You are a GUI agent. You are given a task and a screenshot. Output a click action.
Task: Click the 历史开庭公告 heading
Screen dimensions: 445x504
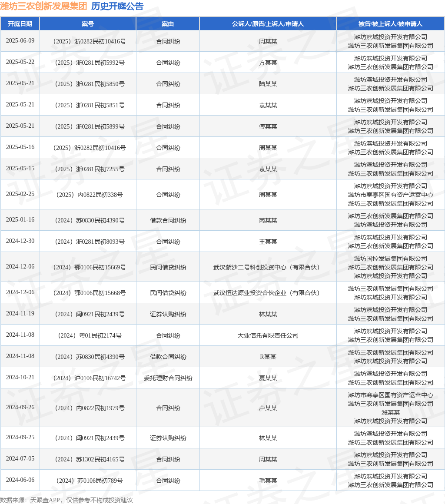tap(117, 6)
